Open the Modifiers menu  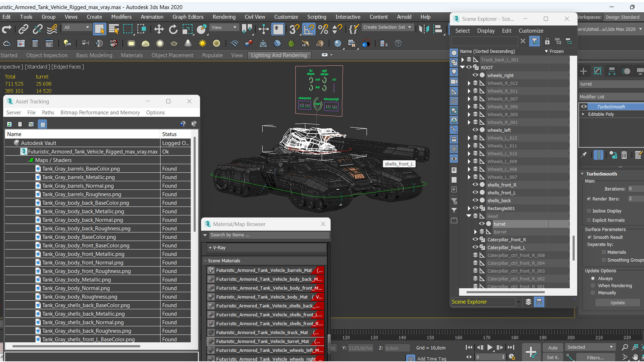pyautogui.click(x=121, y=17)
